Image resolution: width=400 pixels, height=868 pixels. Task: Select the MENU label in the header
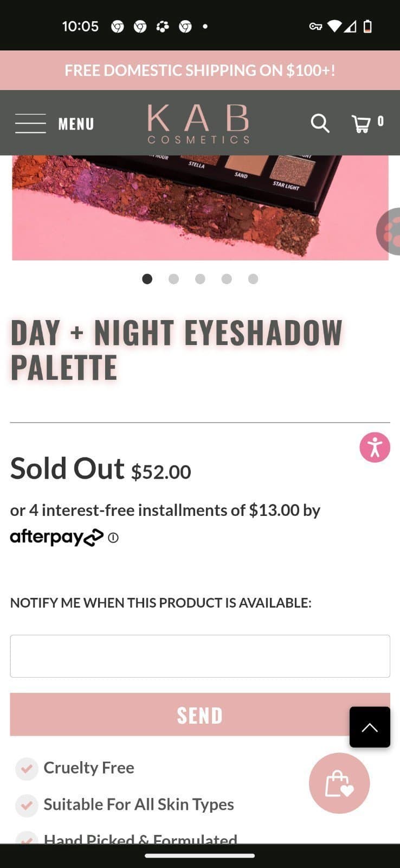tap(76, 123)
